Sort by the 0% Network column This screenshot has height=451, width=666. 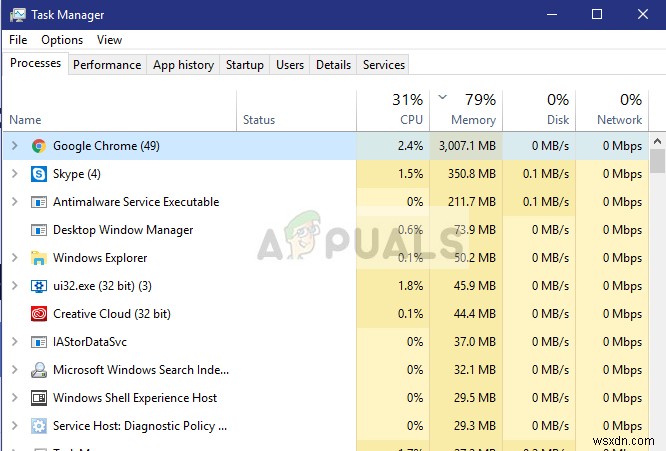(612, 110)
